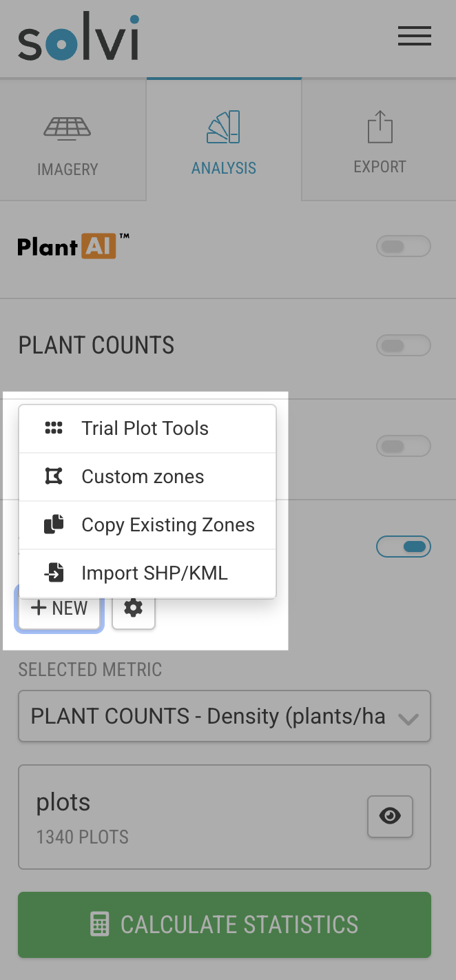This screenshot has width=456, height=980.
Task: Click the zone settings gear icon
Action: 133,608
